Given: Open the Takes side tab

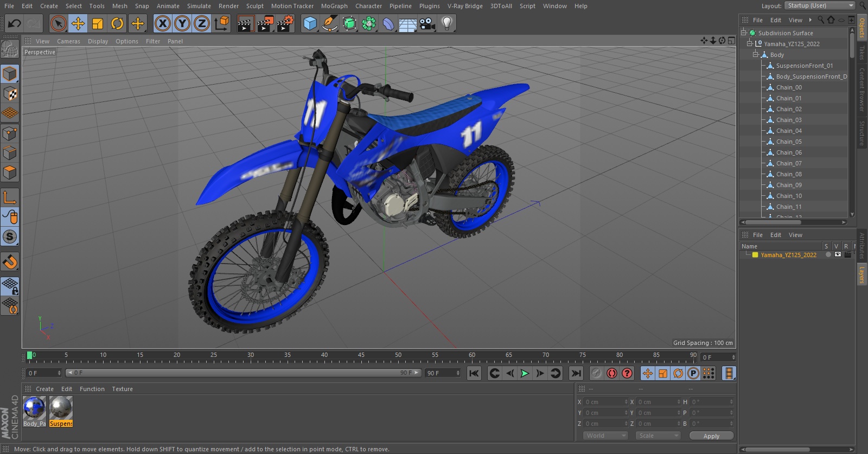Looking at the screenshot, I should (861, 52).
